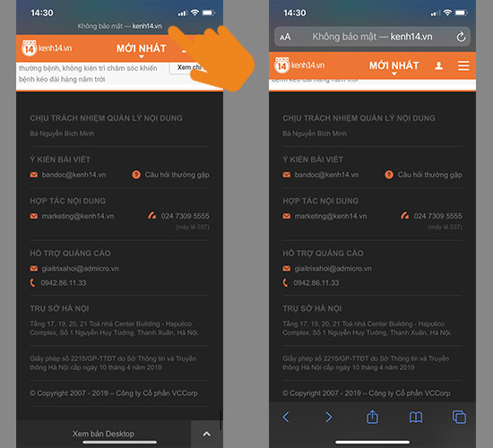This screenshot has width=493, height=448.
Task: Call 024 7309 5555 in right phone
Action: click(x=438, y=216)
